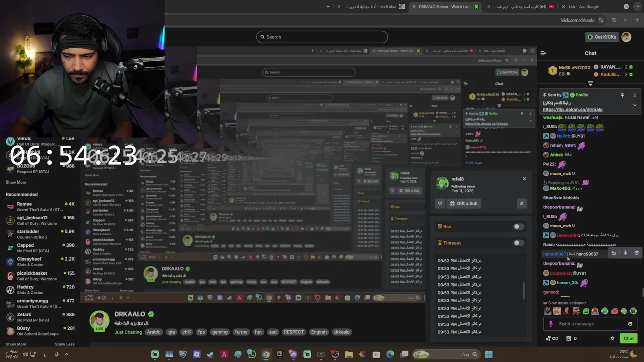The width and height of the screenshot is (644, 362).
Task: Open Chrome from the taskbar
Action: click(266, 354)
